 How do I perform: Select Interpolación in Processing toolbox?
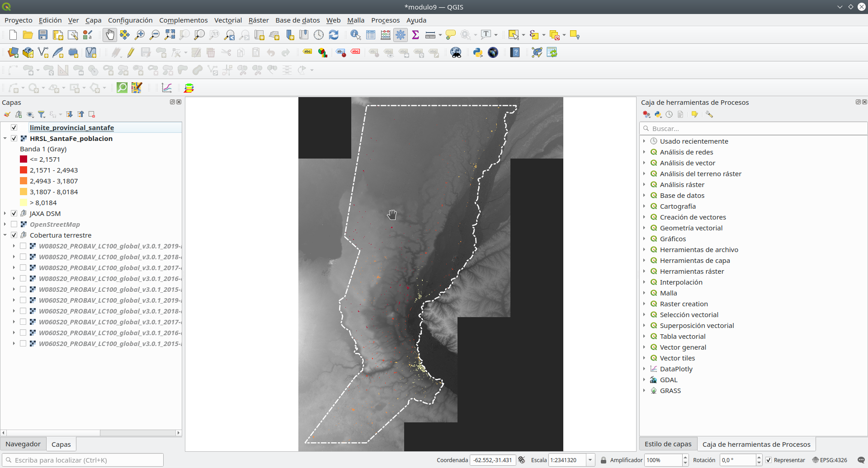point(681,282)
